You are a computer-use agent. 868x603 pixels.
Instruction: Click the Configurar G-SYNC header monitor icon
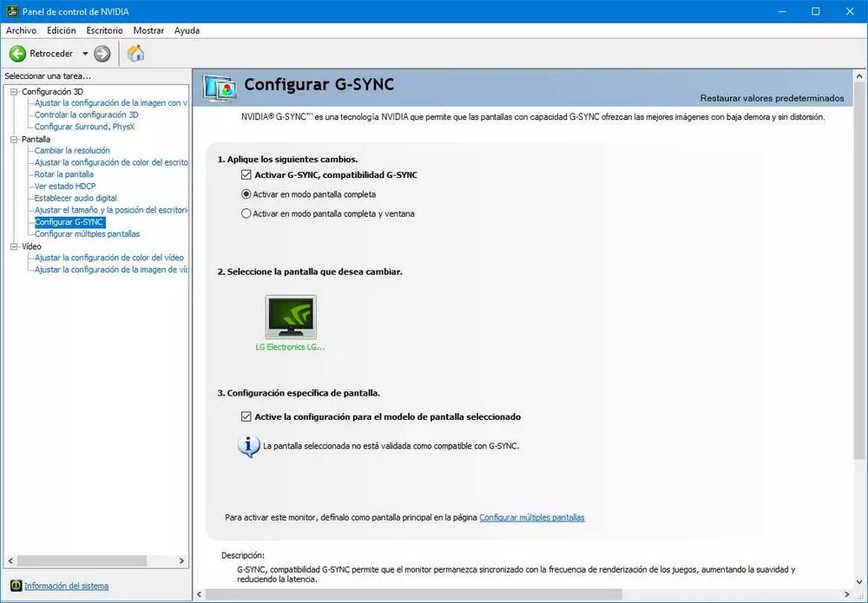tap(220, 88)
